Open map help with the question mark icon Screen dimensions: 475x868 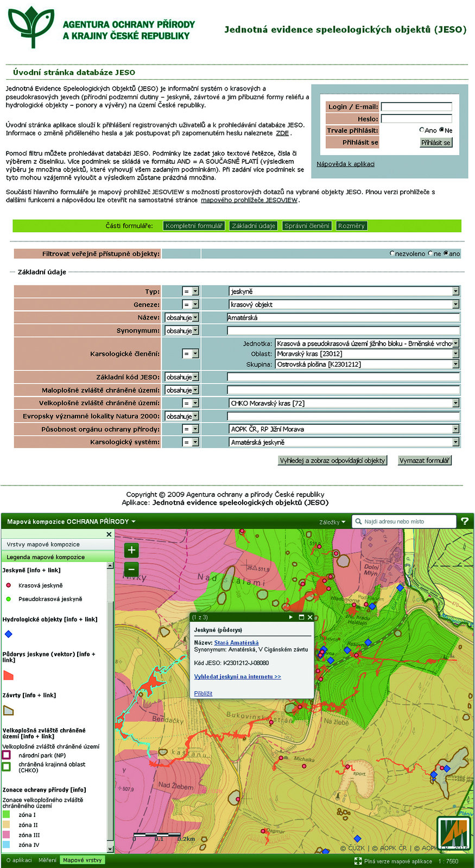tap(465, 521)
